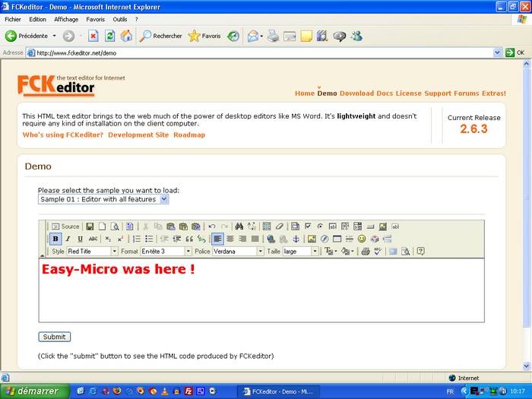The width and height of the screenshot is (532, 399).
Task: Click the Blockquote icon
Action: 189,239
